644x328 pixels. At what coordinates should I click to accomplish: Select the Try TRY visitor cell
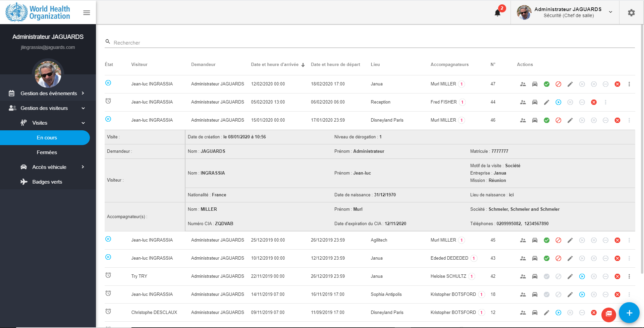[139, 276]
